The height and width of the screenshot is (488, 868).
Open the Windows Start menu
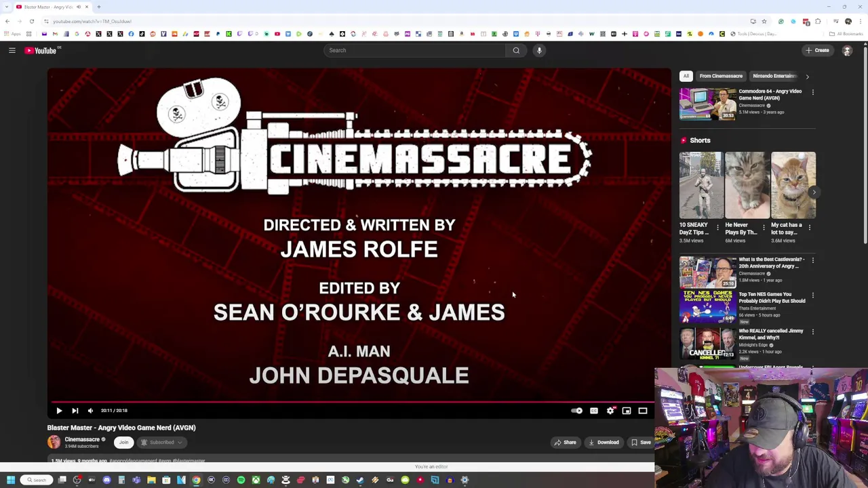click(x=11, y=480)
